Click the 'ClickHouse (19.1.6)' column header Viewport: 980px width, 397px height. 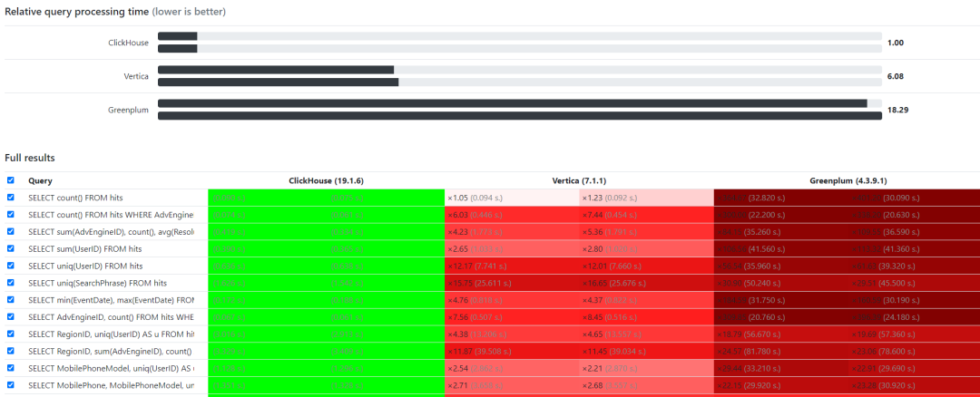coord(327,181)
